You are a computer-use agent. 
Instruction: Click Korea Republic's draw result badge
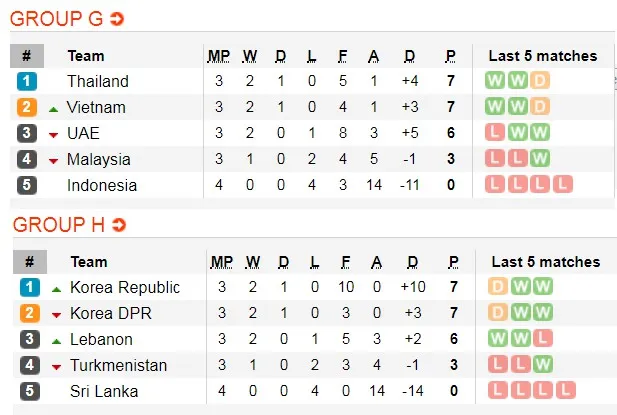497,287
